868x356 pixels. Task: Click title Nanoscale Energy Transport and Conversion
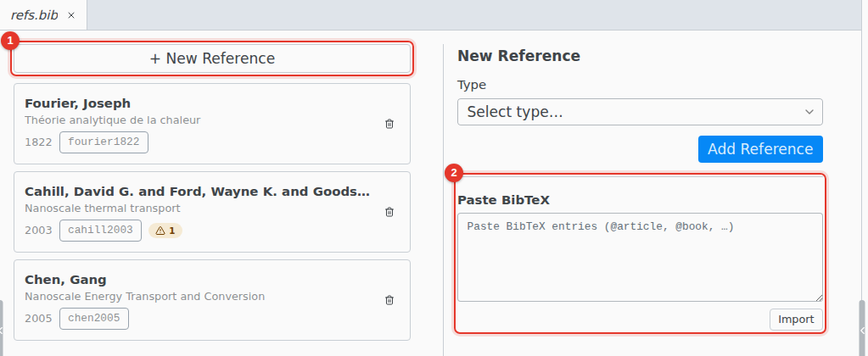(x=144, y=297)
